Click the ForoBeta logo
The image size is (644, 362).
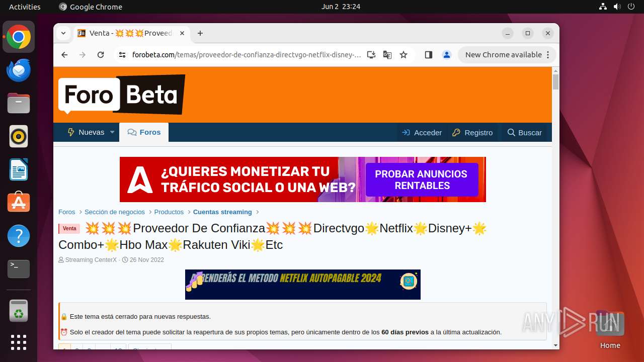(121, 95)
